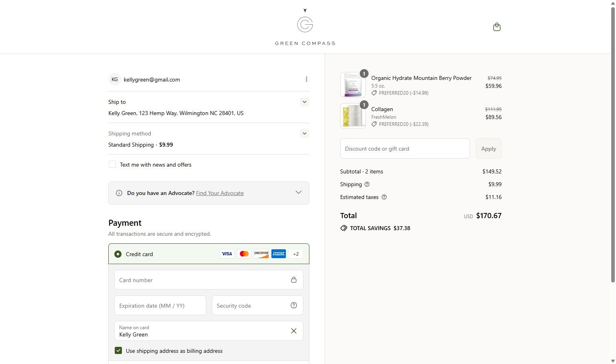616x364 pixels.
Task: Click the Collagen product thumbnail
Action: click(353, 116)
